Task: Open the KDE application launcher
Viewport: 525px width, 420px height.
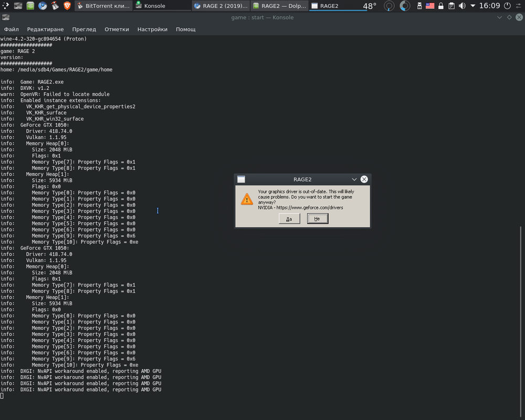Action: [6, 6]
